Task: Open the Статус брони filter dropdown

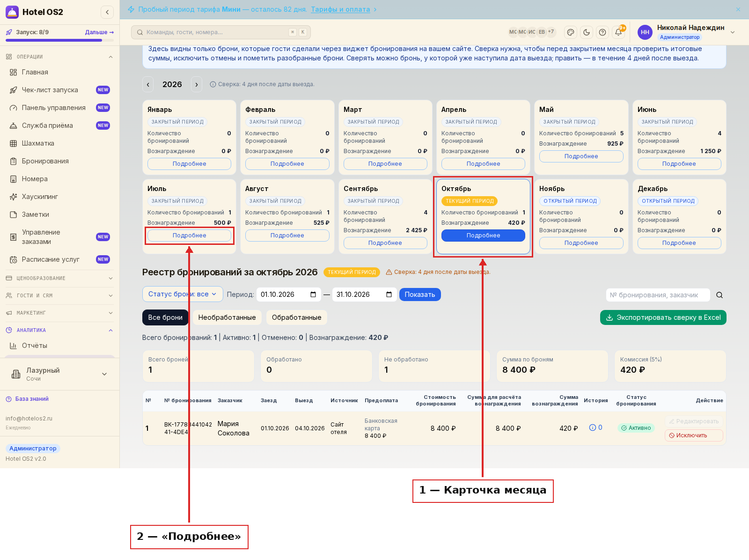Action: pyautogui.click(x=183, y=294)
